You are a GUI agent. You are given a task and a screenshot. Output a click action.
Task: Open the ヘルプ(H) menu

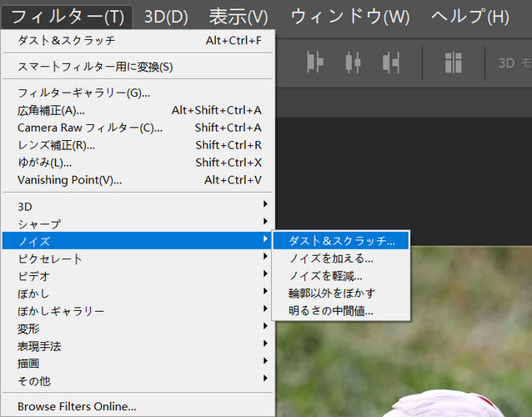point(470,17)
